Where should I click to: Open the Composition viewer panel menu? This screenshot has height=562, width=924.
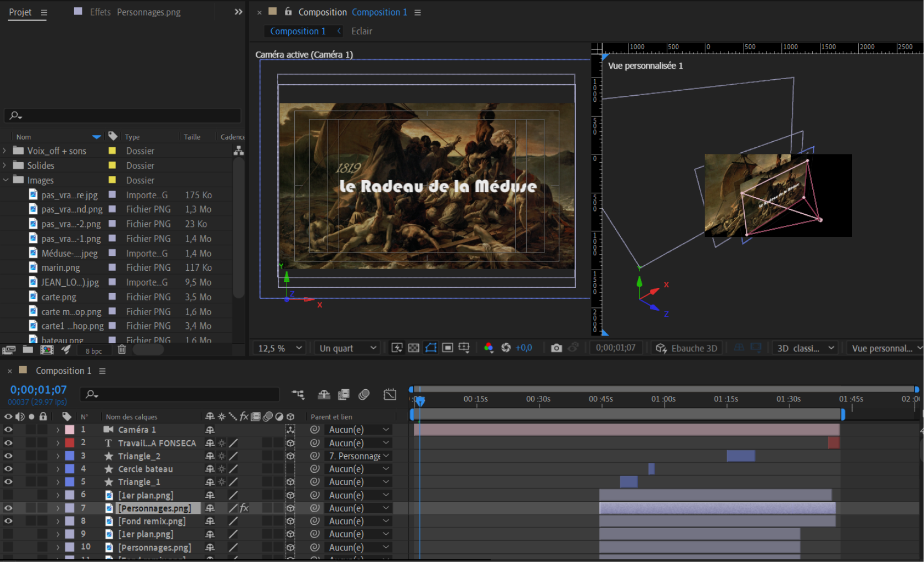(x=418, y=12)
